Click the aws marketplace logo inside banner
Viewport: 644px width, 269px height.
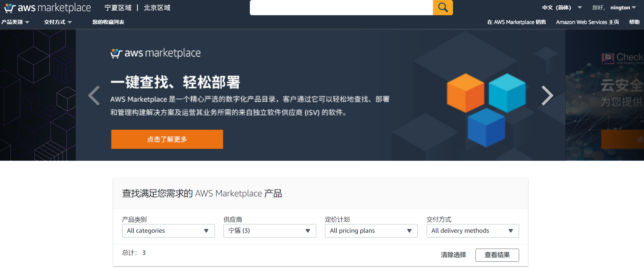[x=155, y=53]
